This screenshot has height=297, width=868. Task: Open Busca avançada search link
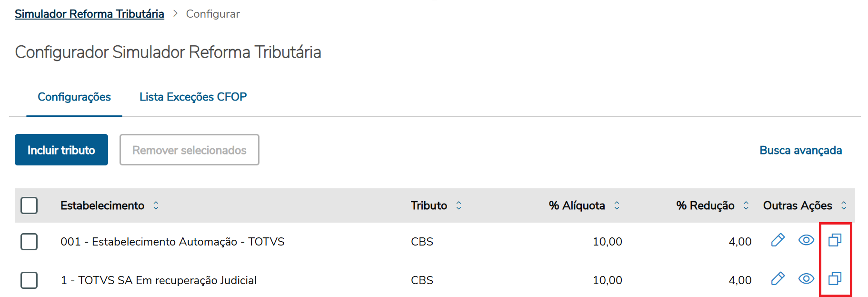pyautogui.click(x=800, y=150)
